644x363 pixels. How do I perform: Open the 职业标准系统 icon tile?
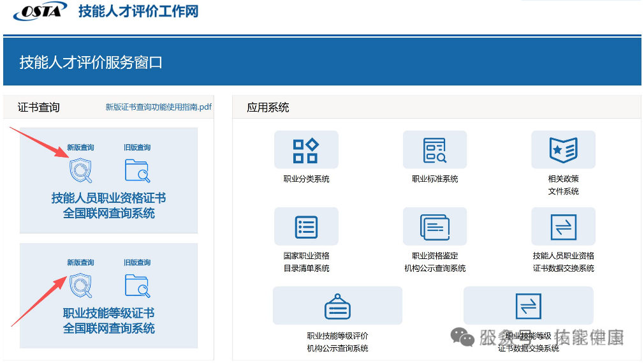pos(435,151)
